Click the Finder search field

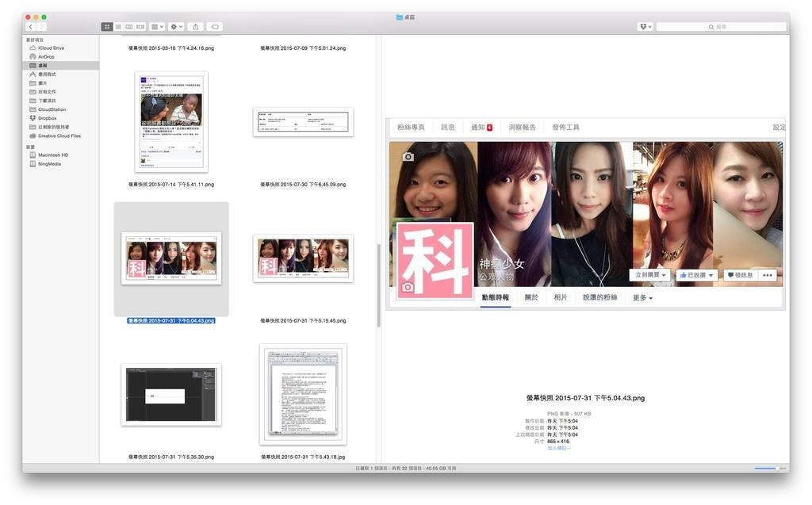(x=721, y=26)
